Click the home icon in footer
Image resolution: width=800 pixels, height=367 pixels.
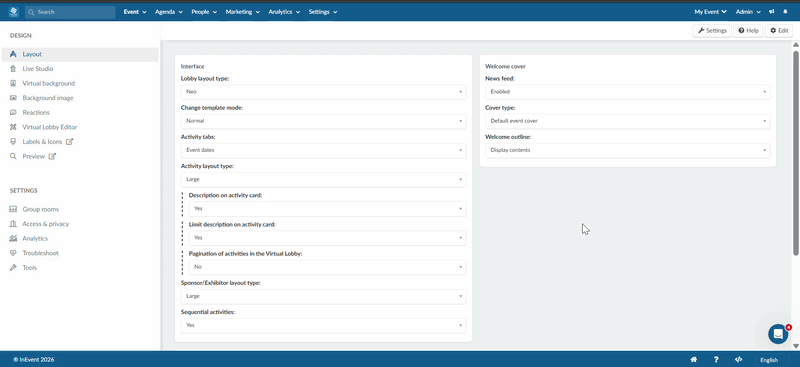pos(694,359)
